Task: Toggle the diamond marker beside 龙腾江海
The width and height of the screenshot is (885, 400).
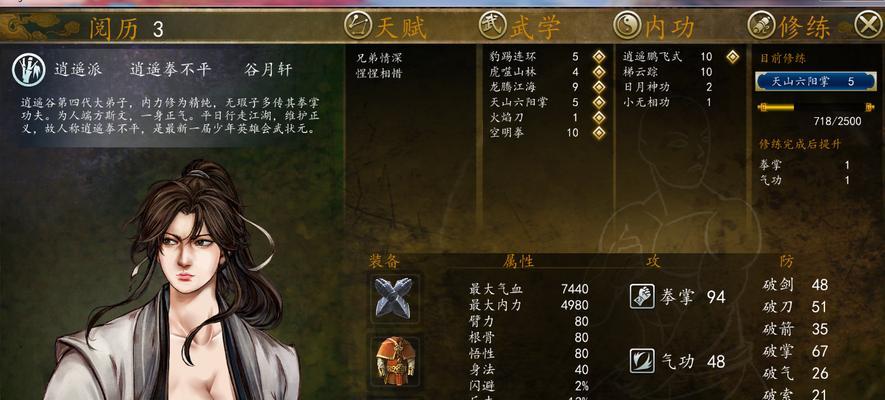Action: tap(599, 87)
